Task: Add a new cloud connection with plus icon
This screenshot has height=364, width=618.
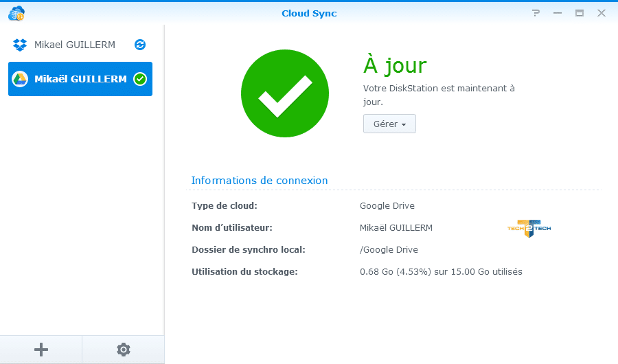Action: pyautogui.click(x=41, y=350)
